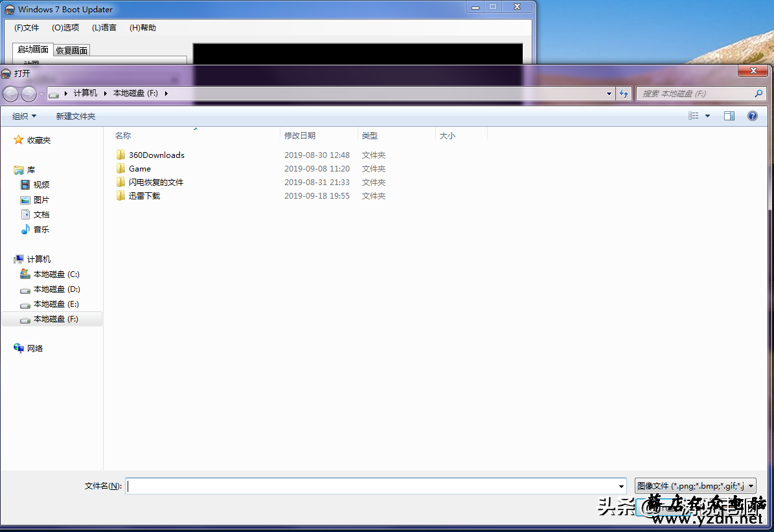Select 本地磁盘 (E:) in the sidebar
774x532 pixels.
coord(56,304)
